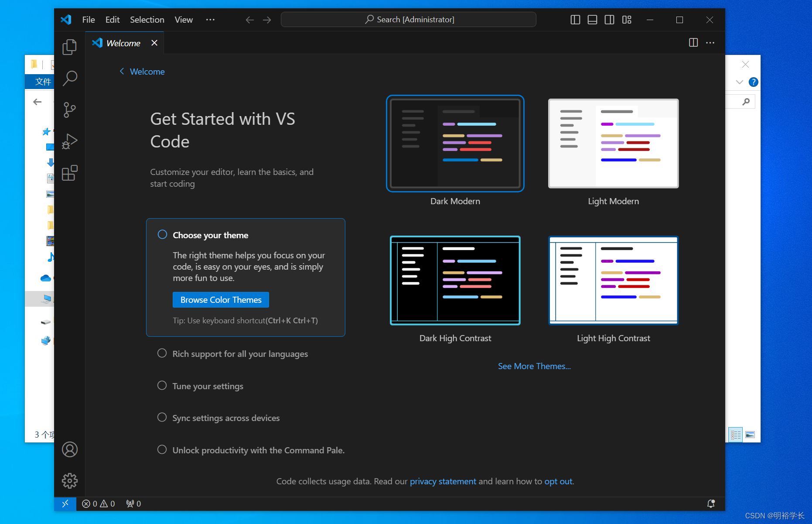The height and width of the screenshot is (524, 812).
Task: Open the Accounts menu icon
Action: point(69,449)
